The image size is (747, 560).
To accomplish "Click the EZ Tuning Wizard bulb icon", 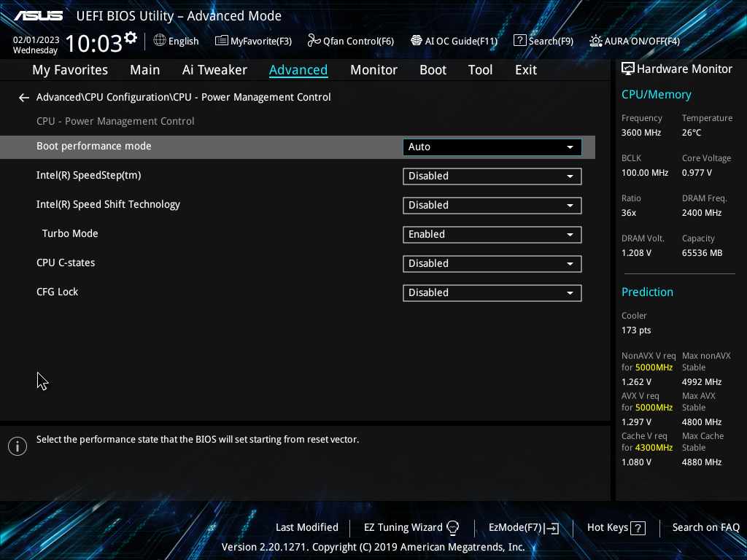I will pyautogui.click(x=452, y=528).
